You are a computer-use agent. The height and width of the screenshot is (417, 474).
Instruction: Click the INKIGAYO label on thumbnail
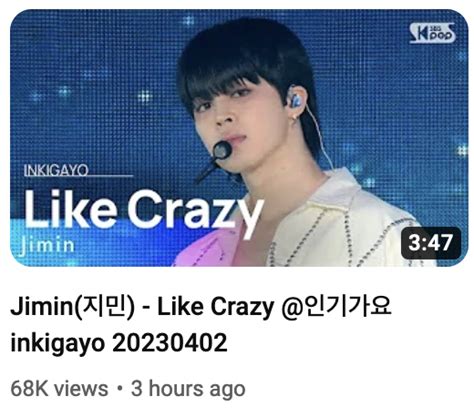[x=56, y=170]
